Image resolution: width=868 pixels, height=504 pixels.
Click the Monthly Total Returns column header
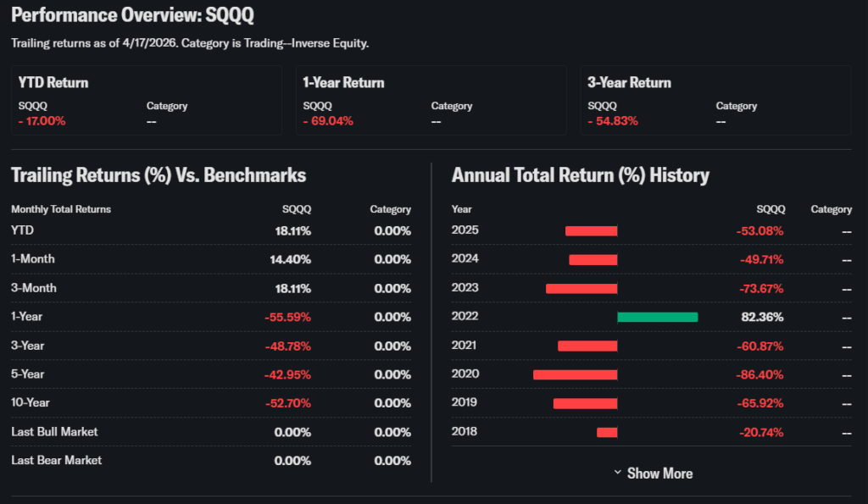[x=61, y=209]
